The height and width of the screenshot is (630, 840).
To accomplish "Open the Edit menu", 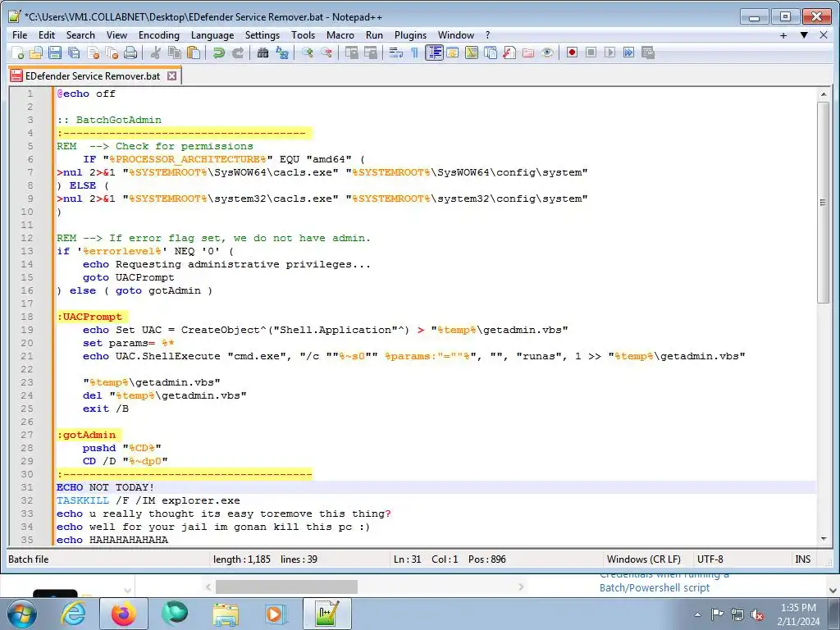I will (47, 34).
